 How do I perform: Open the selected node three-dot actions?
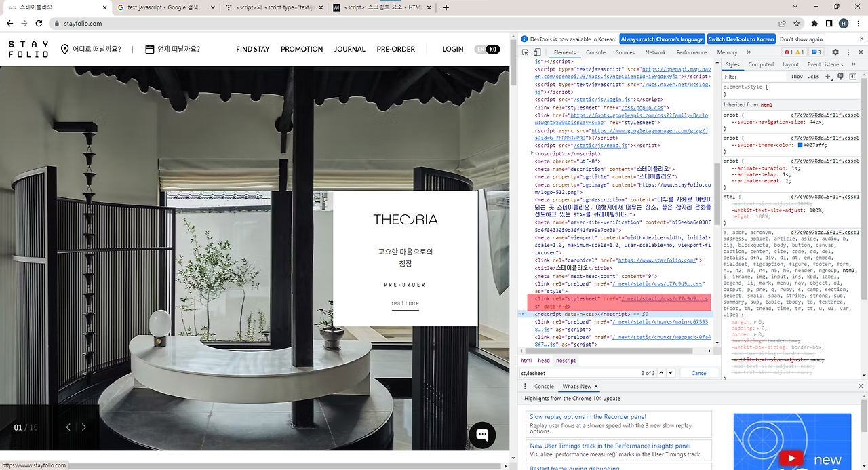coord(521,314)
